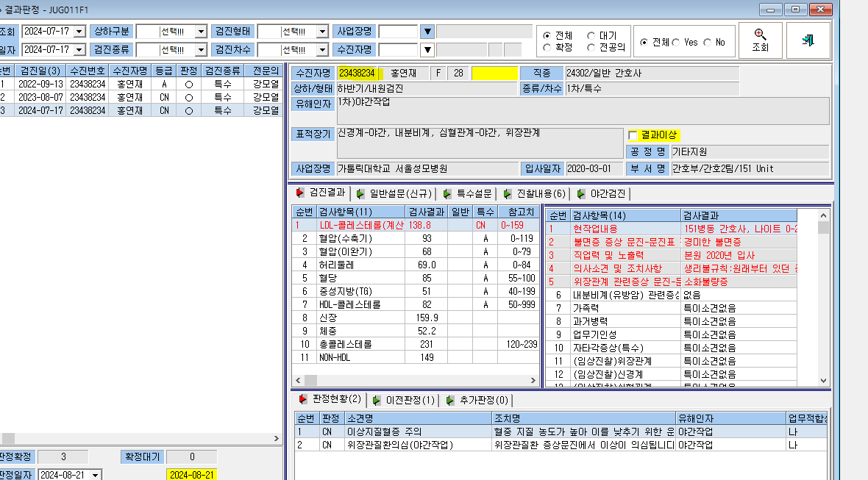Click the 수진자명 search input field
This screenshot has width=868, height=480.
(x=398, y=50)
